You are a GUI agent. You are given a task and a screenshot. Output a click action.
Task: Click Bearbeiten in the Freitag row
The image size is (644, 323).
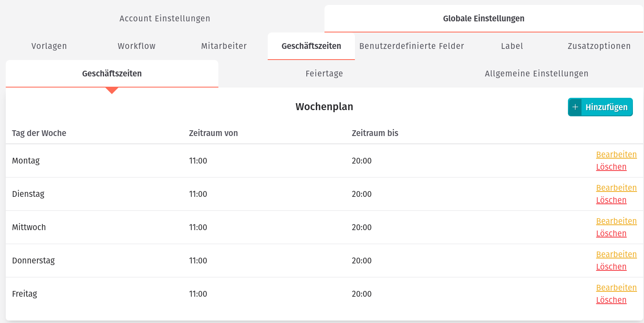coord(616,288)
